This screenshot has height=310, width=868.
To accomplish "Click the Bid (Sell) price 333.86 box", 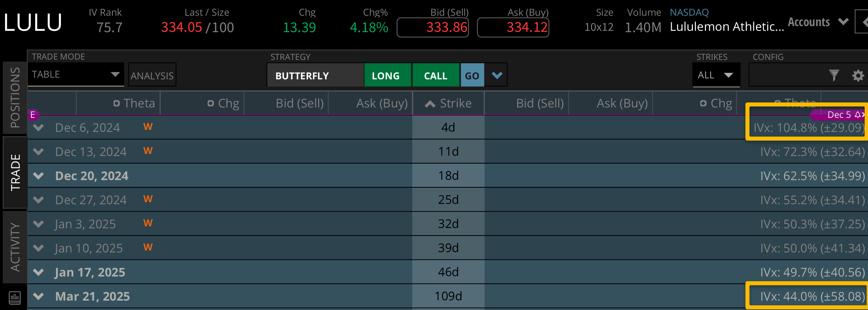I will coord(433,27).
